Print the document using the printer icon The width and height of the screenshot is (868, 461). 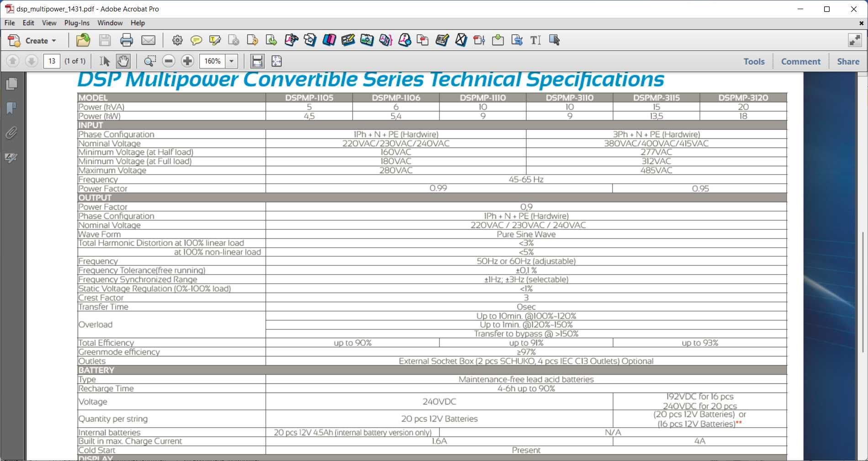point(127,41)
